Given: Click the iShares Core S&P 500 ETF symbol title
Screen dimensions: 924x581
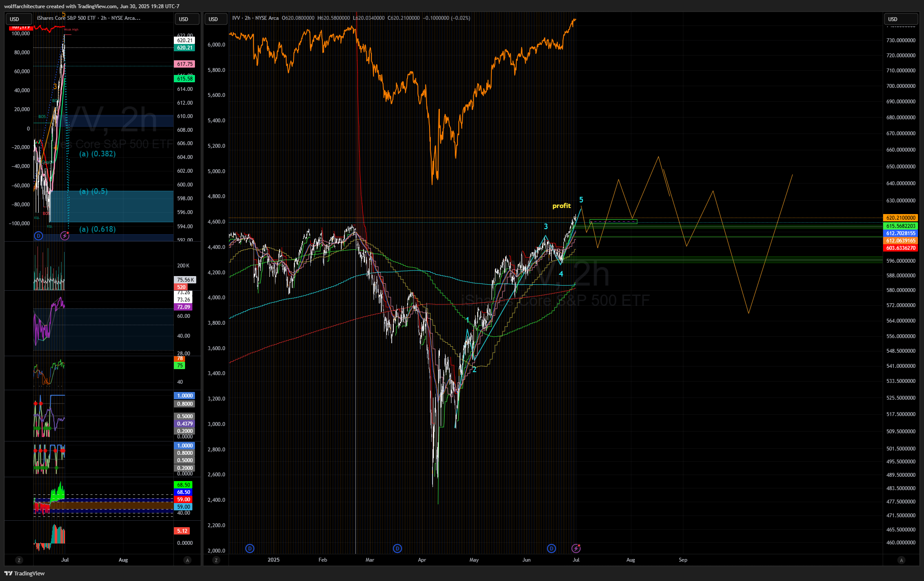Looking at the screenshot, I should point(88,18).
